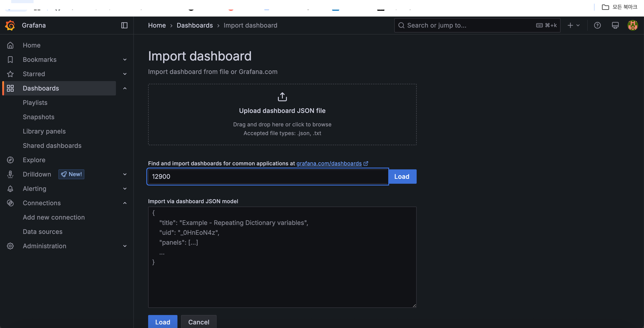644x328 pixels.
Task: Click the Alerting bell icon
Action: pos(10,189)
